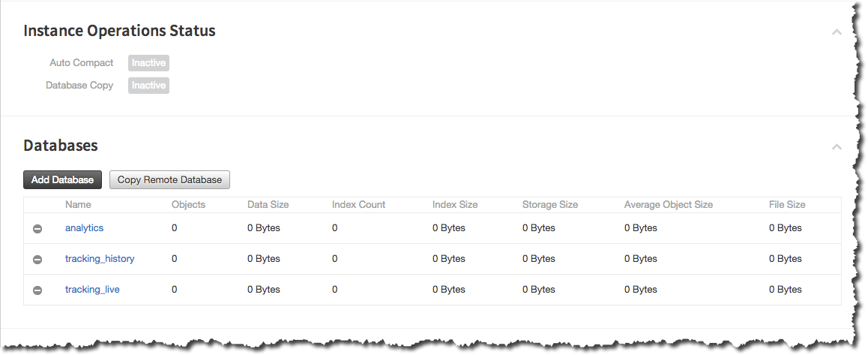
Task: Click the Name column header
Action: click(78, 204)
